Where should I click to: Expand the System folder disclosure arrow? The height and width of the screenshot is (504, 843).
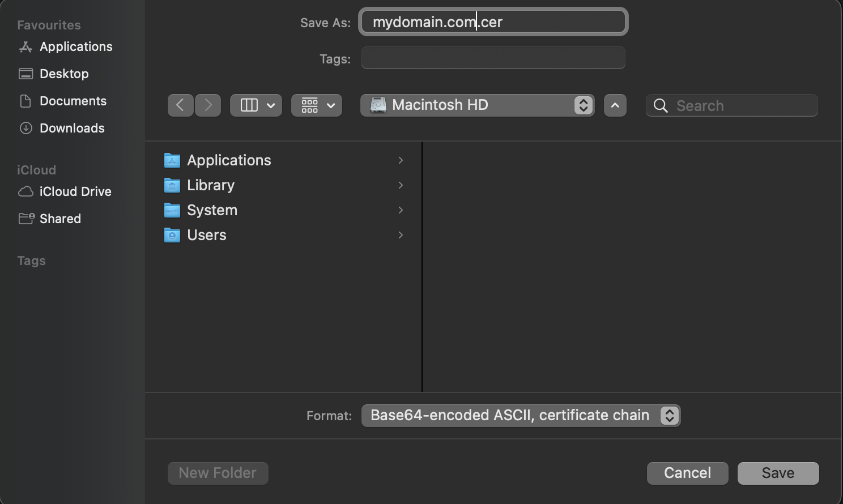tap(401, 210)
